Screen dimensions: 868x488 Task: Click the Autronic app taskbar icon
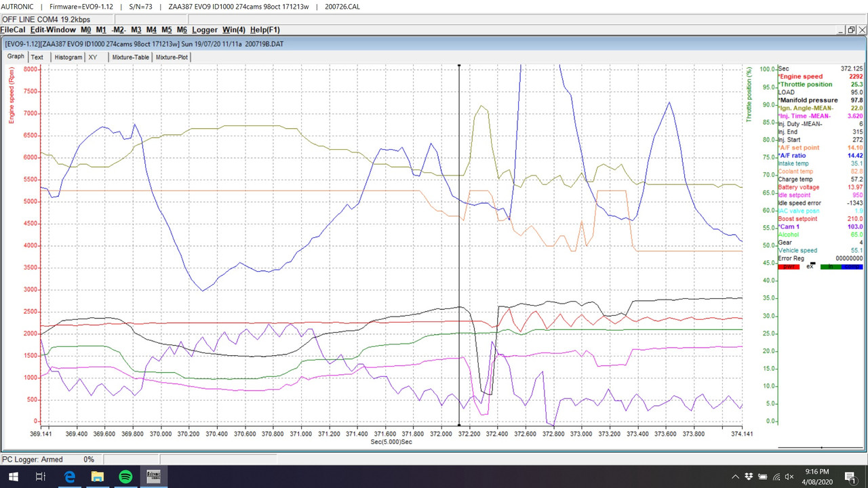tap(153, 476)
